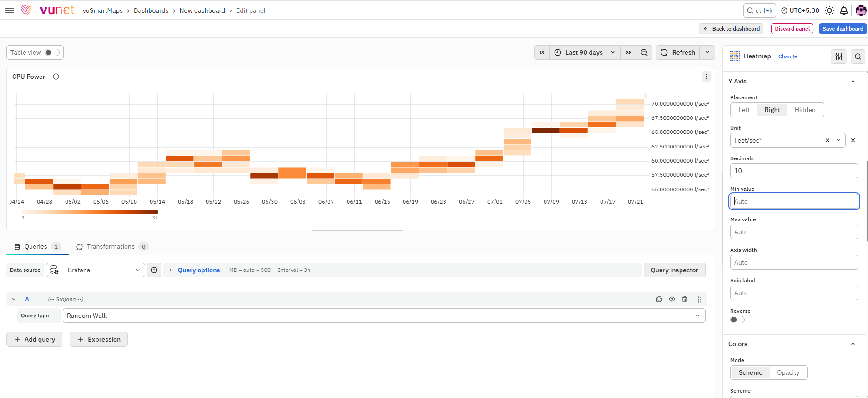Open the panel options search icon
The height and width of the screenshot is (398, 868).
point(858,56)
